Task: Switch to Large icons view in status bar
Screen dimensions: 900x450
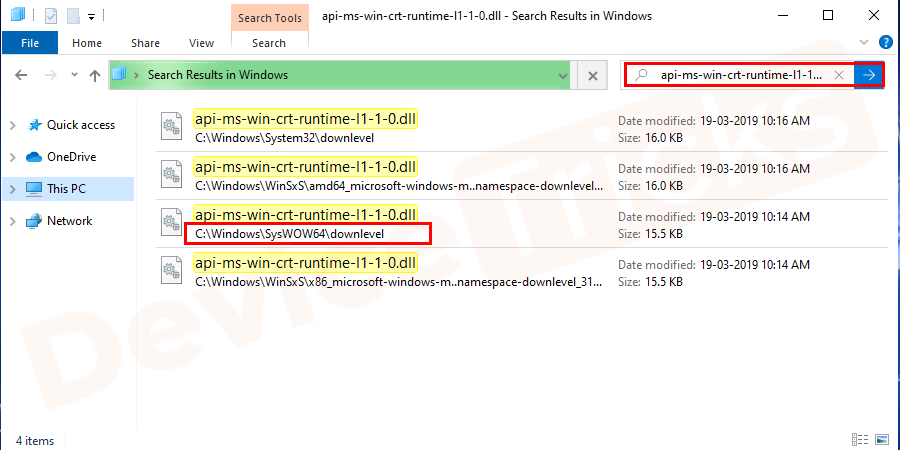Action: [880, 440]
